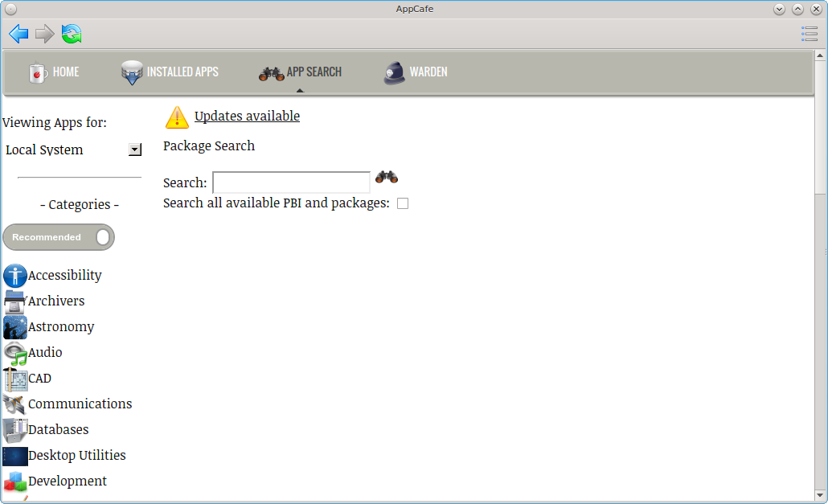Click the gray forward arrow
828x504 pixels.
coord(45,34)
